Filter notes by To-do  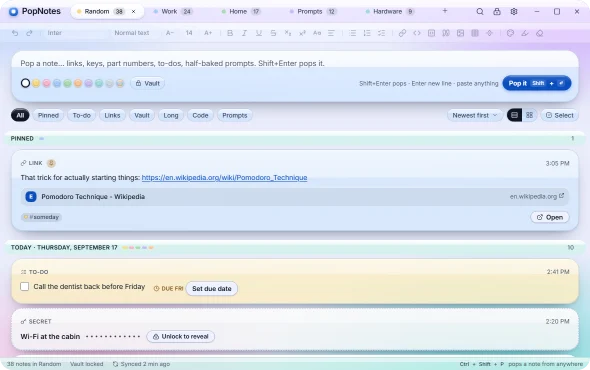[x=82, y=115]
